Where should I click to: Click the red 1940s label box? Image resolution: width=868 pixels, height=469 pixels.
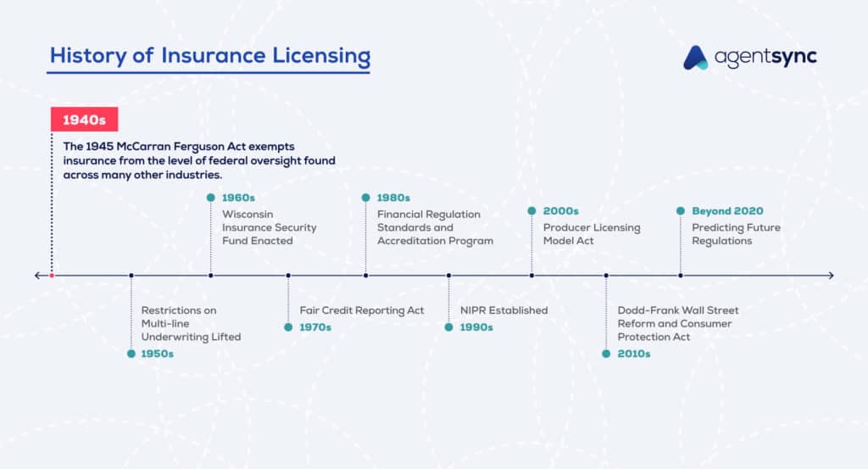tap(84, 120)
